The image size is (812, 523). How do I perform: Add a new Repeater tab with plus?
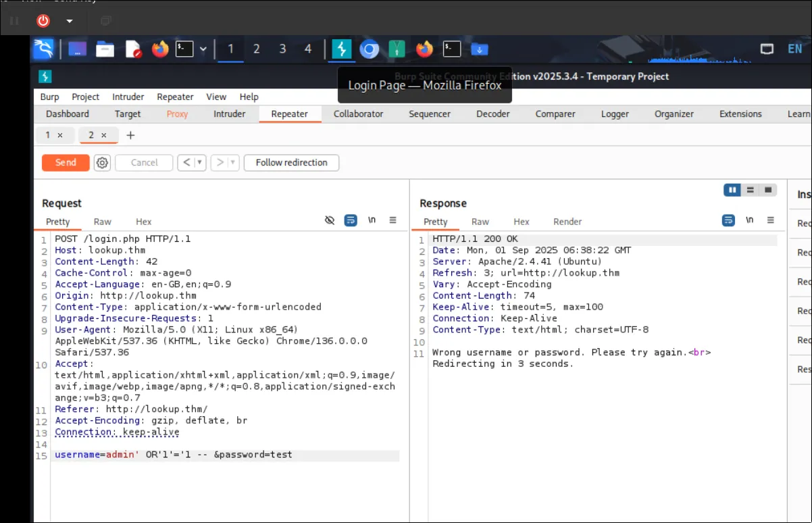[x=131, y=135]
